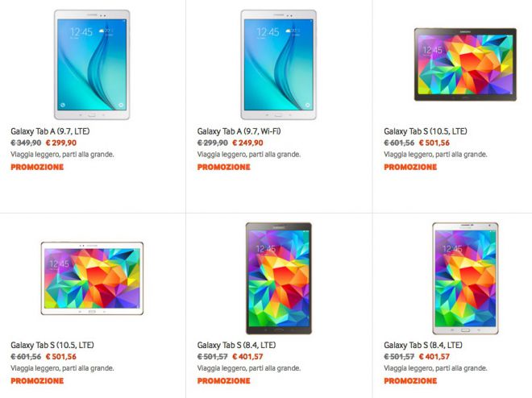The image size is (532, 398).
Task: Click the struck-through € 349,90 original price
Action: coord(26,143)
